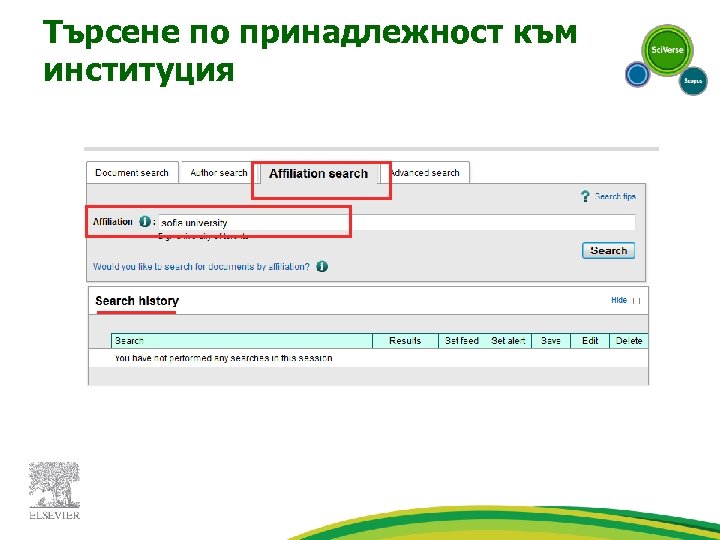Open 'search for documents by affiliation' link
This screenshot has width=720, height=540.
tap(201, 266)
